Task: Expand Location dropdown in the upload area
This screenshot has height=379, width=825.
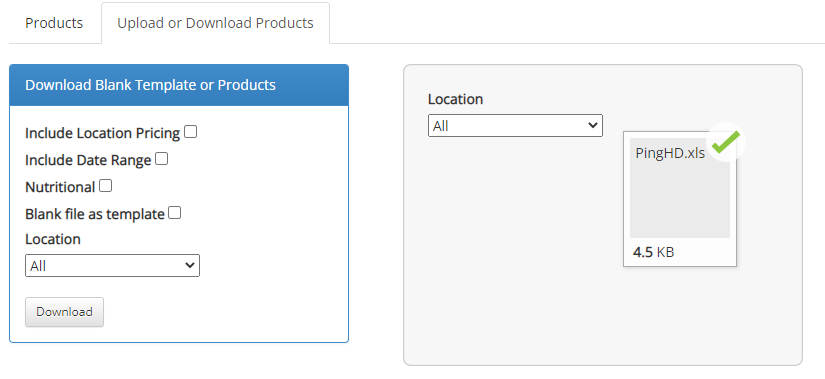Action: (x=515, y=126)
